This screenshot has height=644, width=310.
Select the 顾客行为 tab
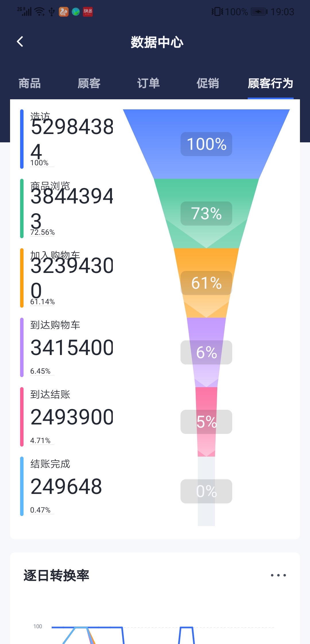click(x=270, y=84)
